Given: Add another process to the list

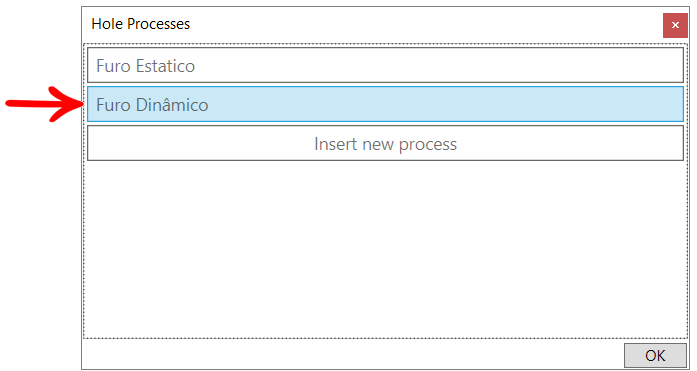Looking at the screenshot, I should (385, 143).
